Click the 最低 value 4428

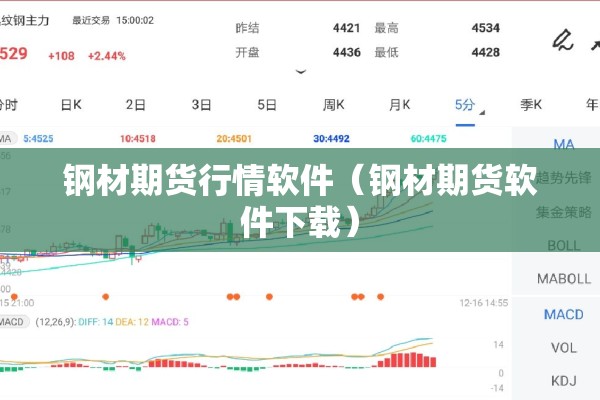pyautogui.click(x=486, y=52)
